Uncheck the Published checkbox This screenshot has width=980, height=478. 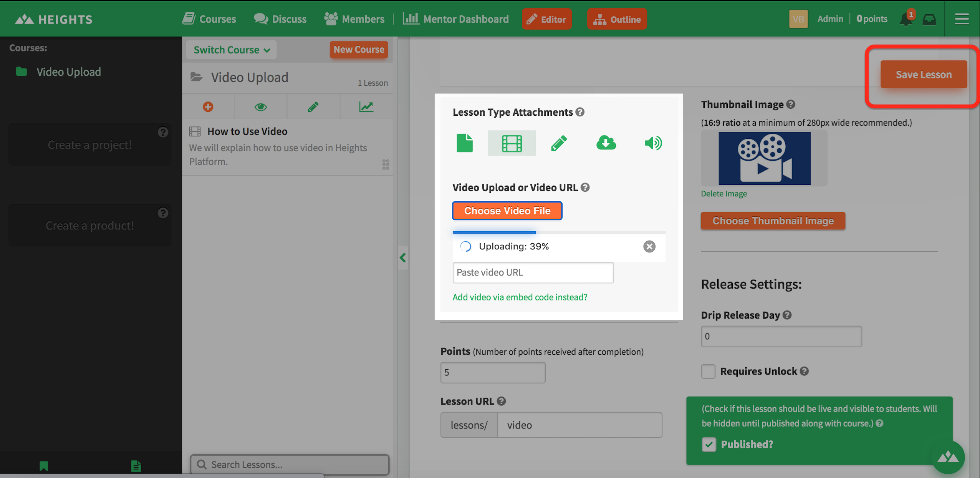709,445
